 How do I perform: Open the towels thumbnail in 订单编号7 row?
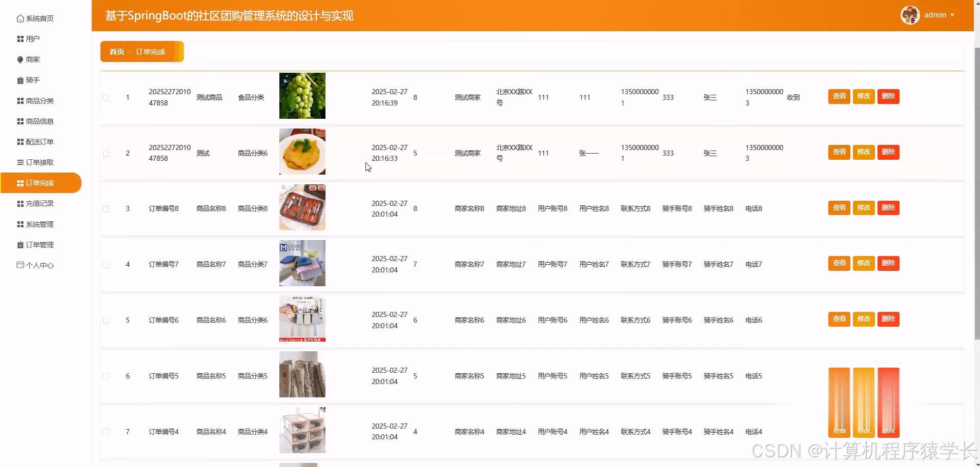tap(302, 263)
